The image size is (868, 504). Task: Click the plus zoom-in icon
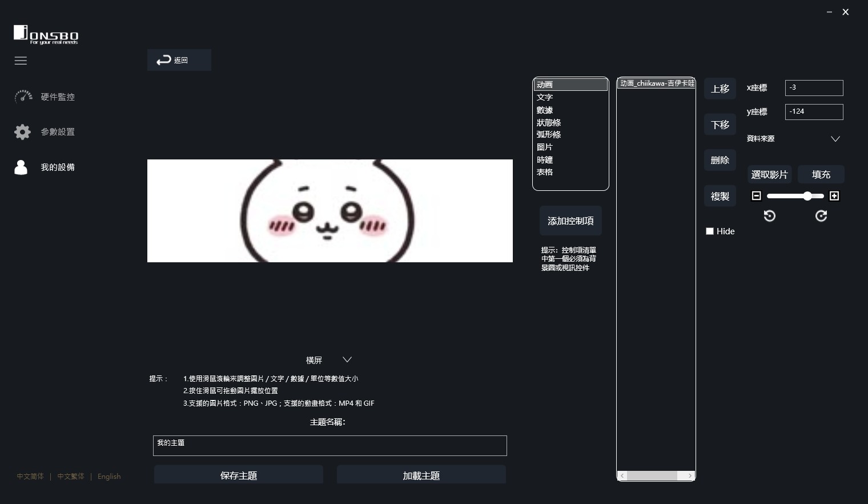[834, 196]
